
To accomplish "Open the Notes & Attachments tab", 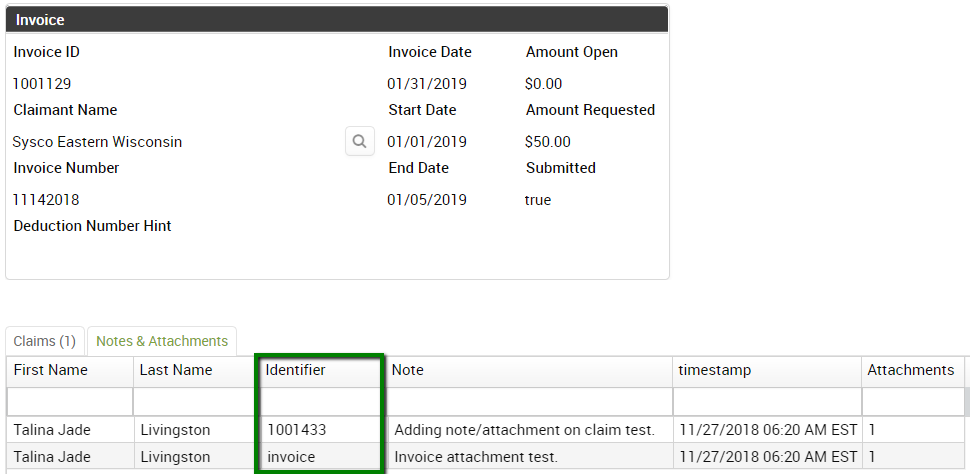I will pos(162,341).
